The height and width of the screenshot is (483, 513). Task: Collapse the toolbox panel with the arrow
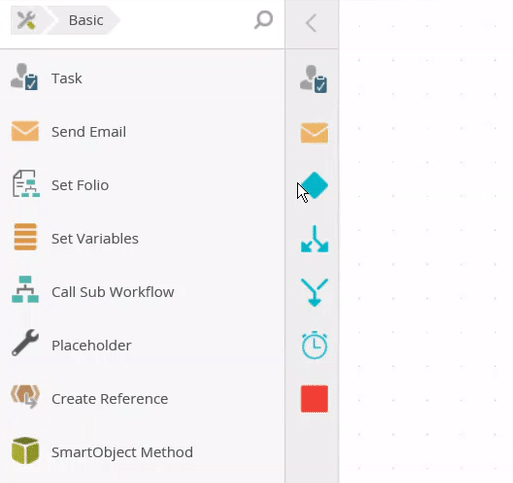click(x=311, y=23)
